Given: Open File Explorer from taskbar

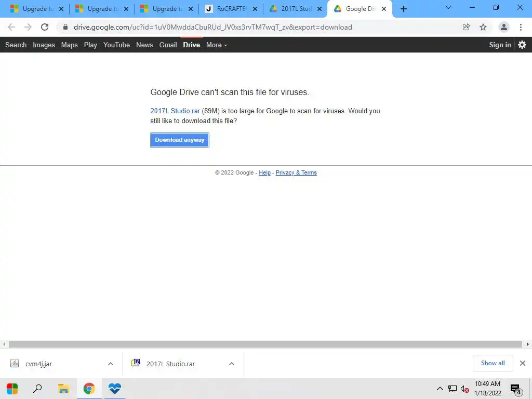Looking at the screenshot, I should coord(63,389).
